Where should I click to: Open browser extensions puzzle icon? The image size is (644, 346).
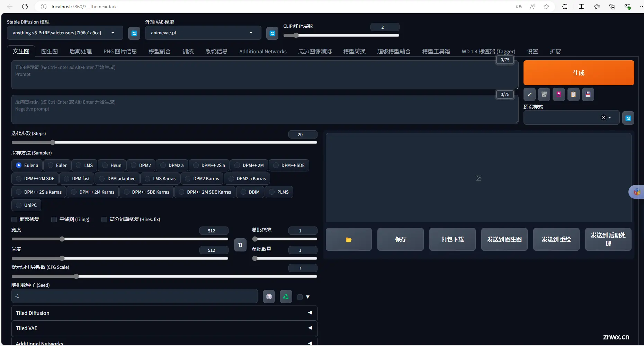pyautogui.click(x=565, y=7)
